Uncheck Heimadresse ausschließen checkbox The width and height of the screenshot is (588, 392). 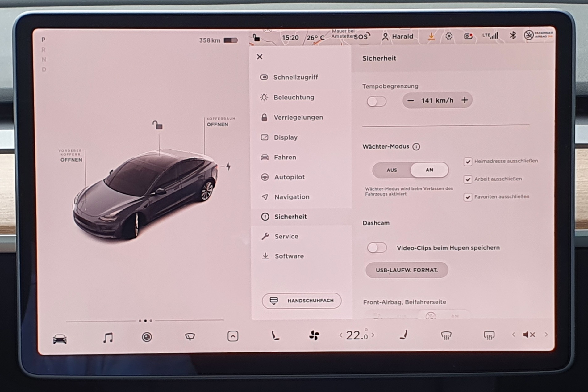tap(468, 162)
